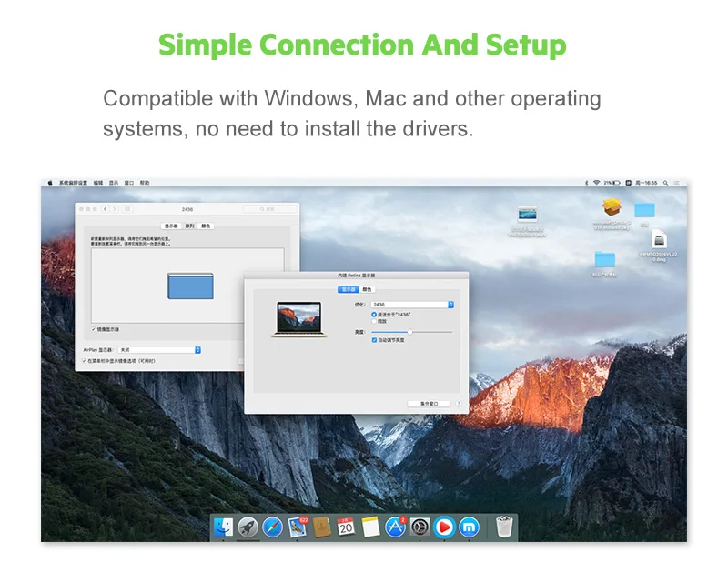Click the Bluetooth status icon
Image resolution: width=728 pixels, height=582 pixels.
586,183
